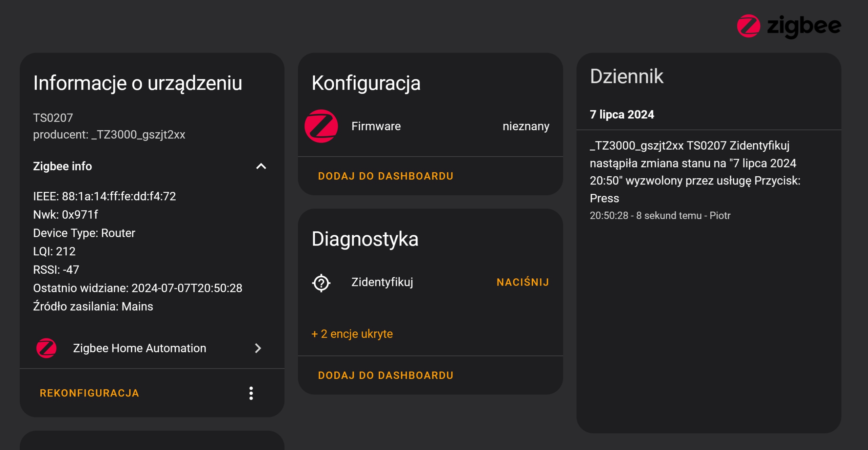This screenshot has width=868, height=450.
Task: Click the Zigbee Home Automation label
Action: (139, 348)
